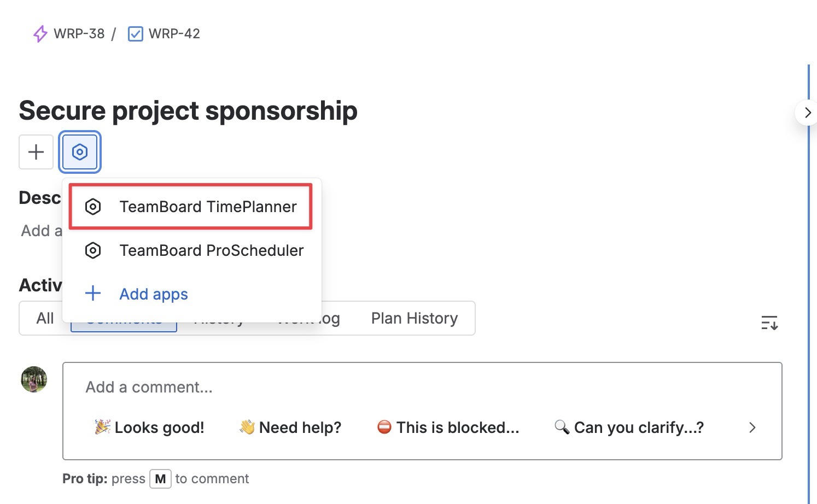Click the plus add-content button under title
The image size is (817, 504).
[x=36, y=152]
